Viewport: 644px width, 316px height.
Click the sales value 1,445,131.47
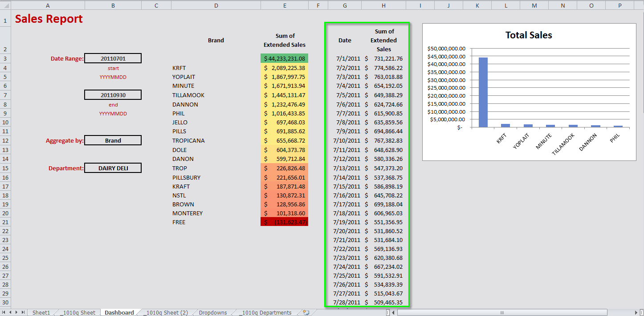(x=285, y=95)
